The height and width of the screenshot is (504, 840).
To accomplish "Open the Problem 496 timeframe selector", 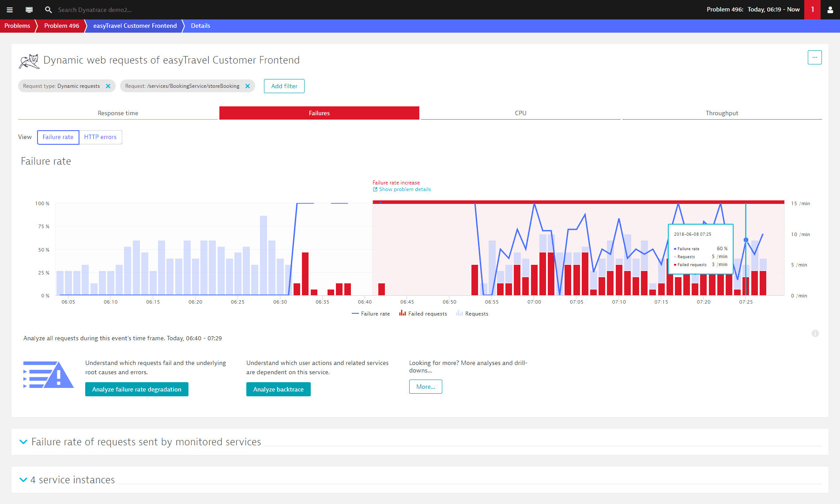I will click(753, 10).
